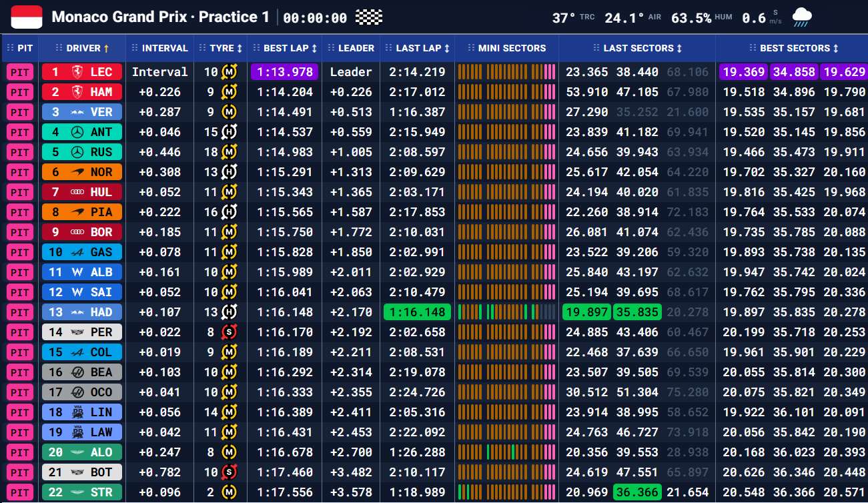The image size is (868, 503).
Task: Click the rain cloud weather icon
Action: point(801,17)
